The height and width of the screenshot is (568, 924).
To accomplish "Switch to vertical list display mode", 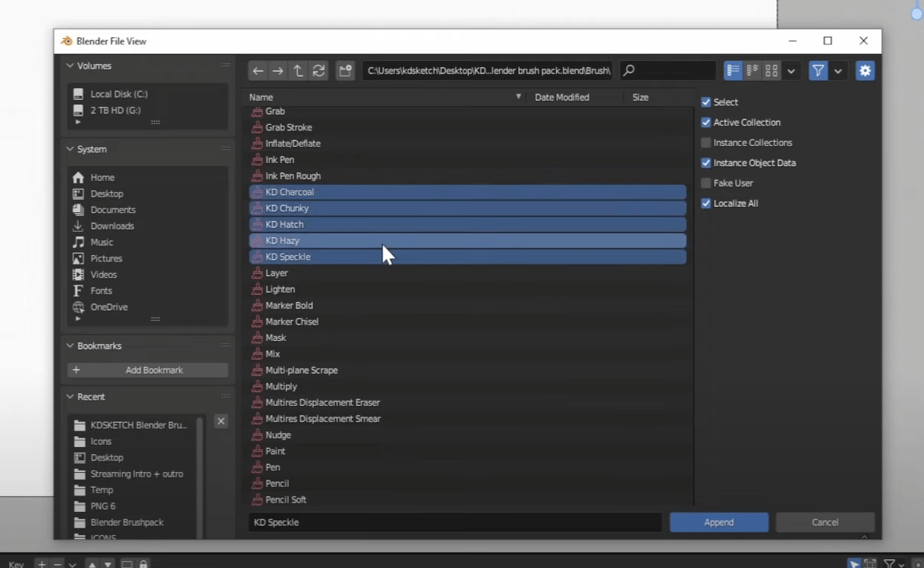I will 733,71.
